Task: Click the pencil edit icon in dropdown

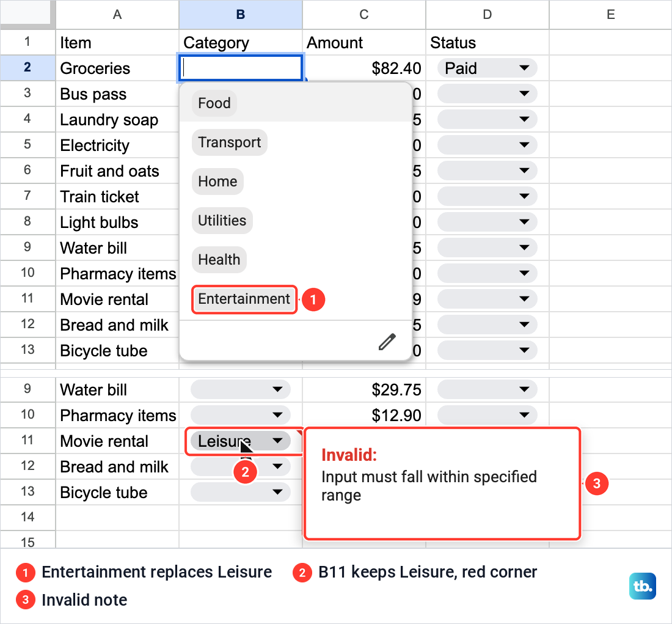Action: click(x=387, y=342)
